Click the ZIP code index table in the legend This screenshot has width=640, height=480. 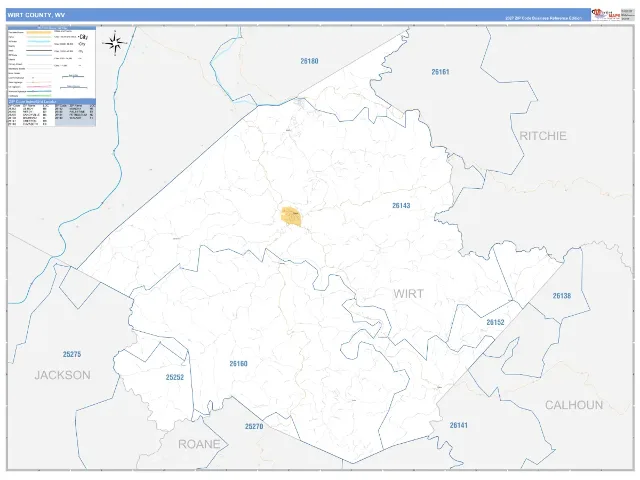[x=52, y=115]
